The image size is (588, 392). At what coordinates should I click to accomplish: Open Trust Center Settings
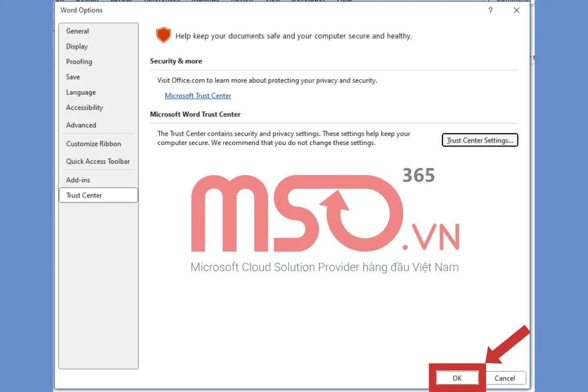point(480,140)
